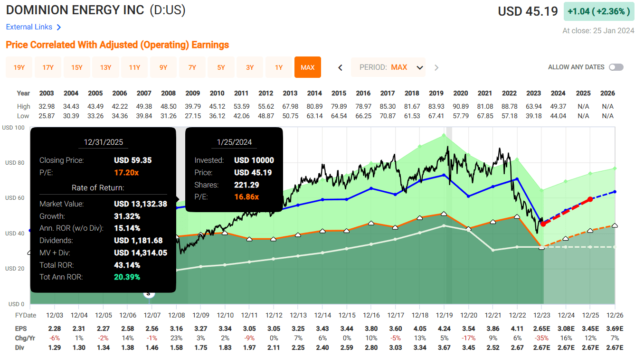The height and width of the screenshot is (355, 644).
Task: Switch to the 1Y timeframe tab
Action: (x=278, y=67)
